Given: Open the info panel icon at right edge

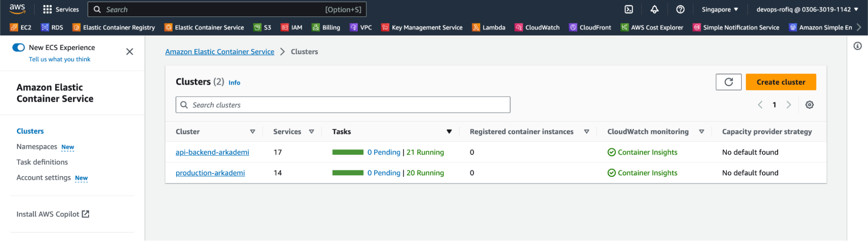Looking at the screenshot, I should click(x=857, y=46).
